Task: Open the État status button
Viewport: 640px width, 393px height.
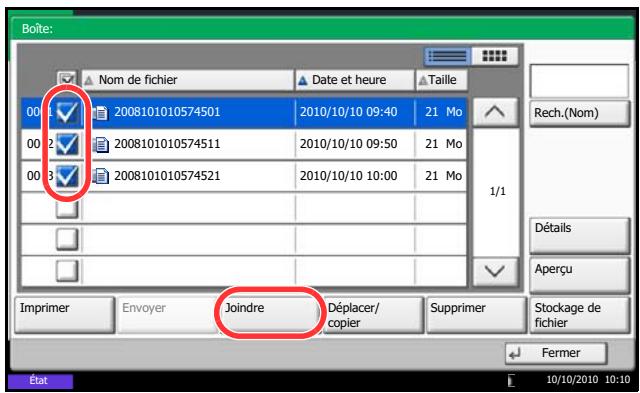Action: tap(40, 381)
